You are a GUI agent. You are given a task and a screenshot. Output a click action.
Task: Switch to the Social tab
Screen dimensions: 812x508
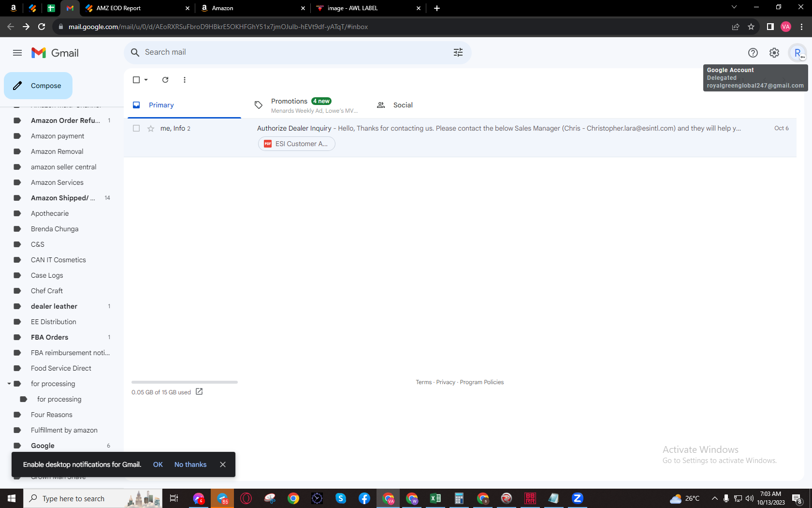tap(403, 105)
